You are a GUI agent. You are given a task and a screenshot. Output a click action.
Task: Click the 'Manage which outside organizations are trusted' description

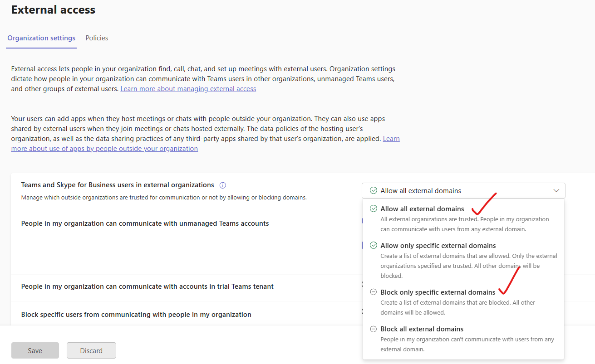tap(164, 197)
